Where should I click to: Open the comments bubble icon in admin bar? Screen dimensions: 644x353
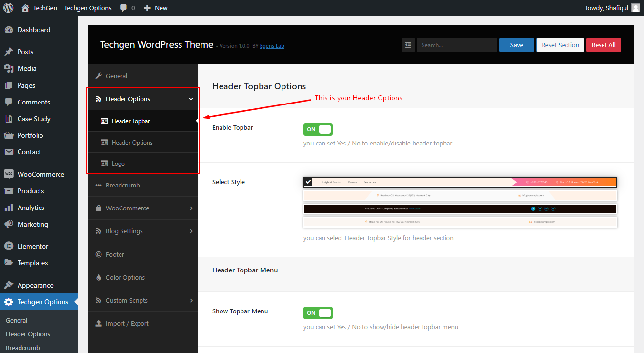pos(124,8)
